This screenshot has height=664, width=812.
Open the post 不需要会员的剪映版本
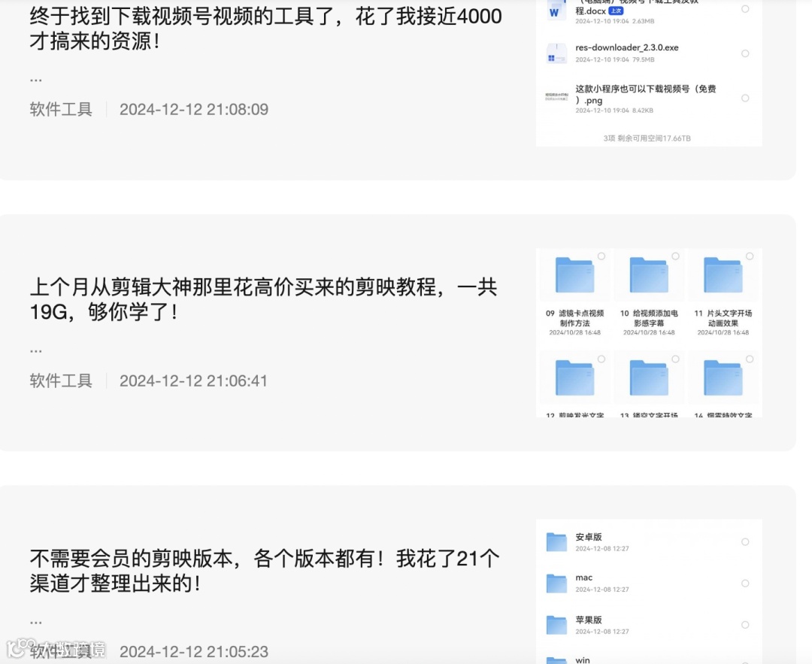[x=265, y=571]
